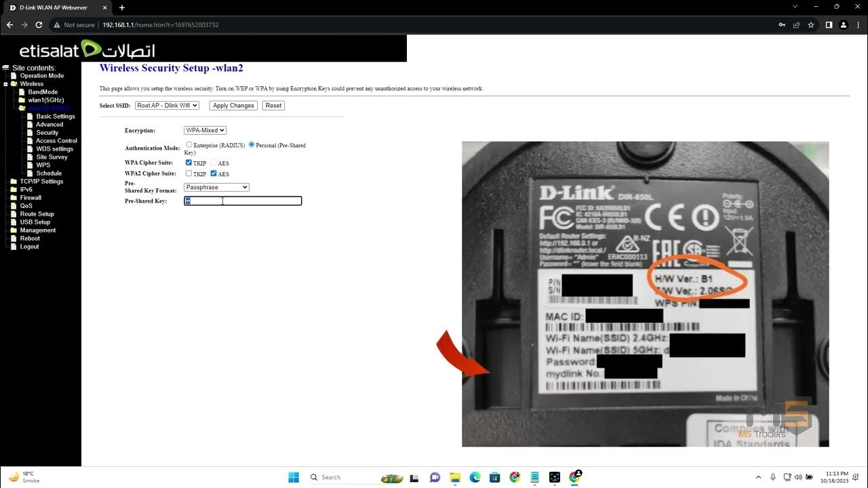Share this page from the address bar
Screen dimensions: 868x488
click(796, 25)
